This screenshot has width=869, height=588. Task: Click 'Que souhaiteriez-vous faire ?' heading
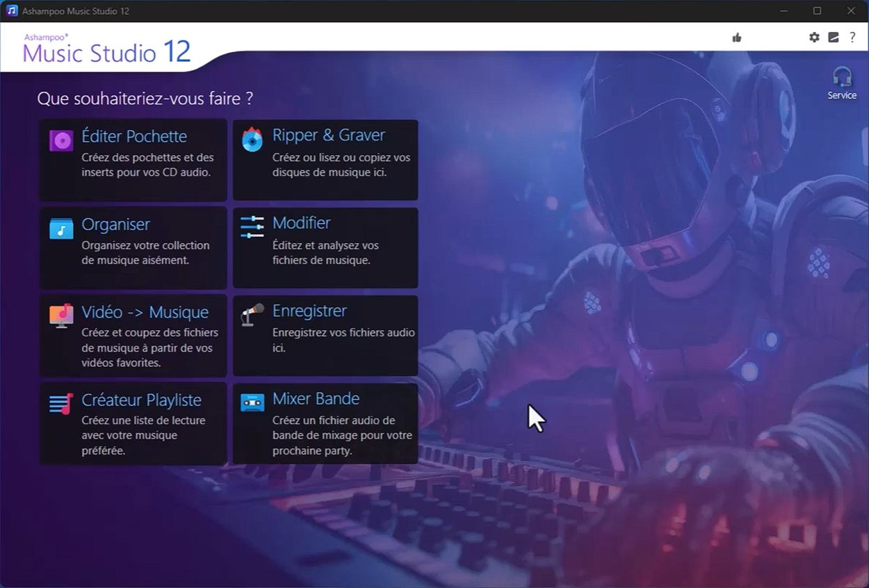145,99
